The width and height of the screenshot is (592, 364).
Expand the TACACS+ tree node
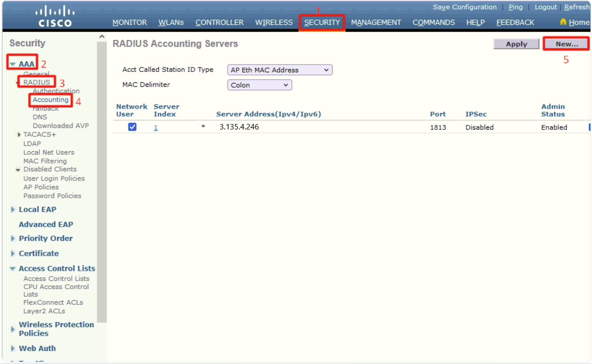click(19, 134)
